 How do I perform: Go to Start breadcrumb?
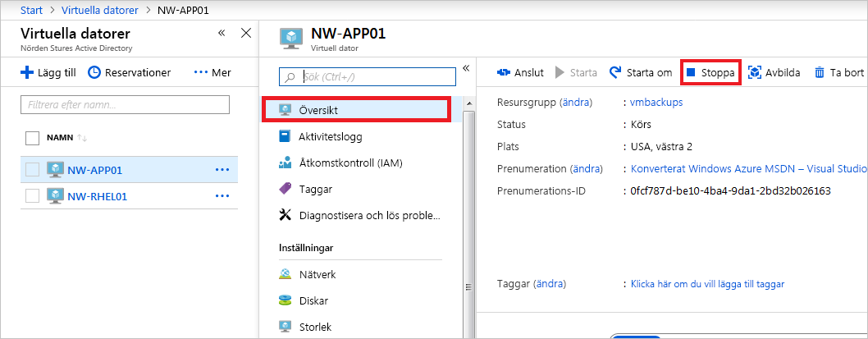click(31, 10)
